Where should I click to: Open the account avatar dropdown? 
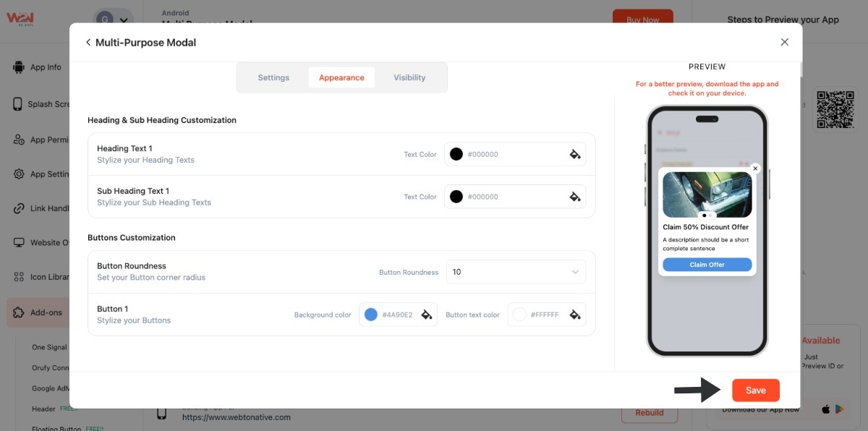(114, 20)
